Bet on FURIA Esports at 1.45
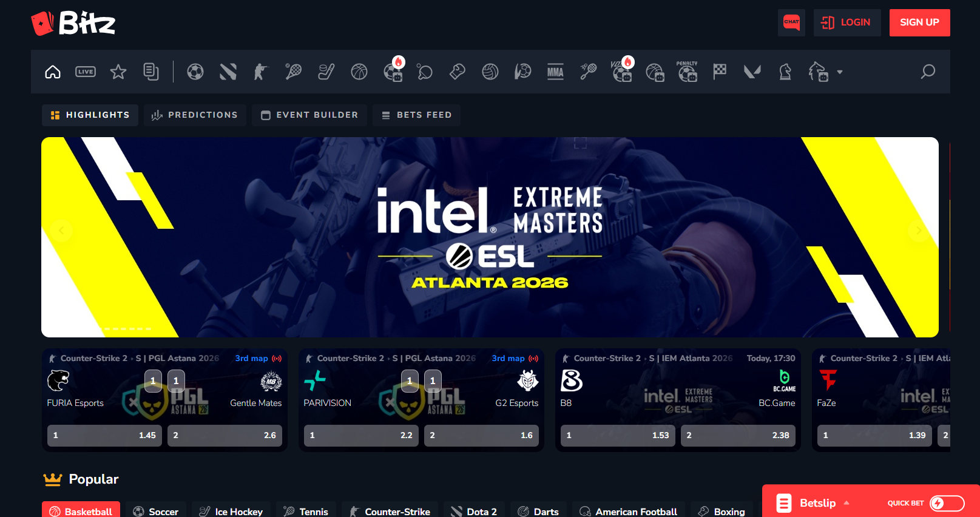 click(104, 435)
